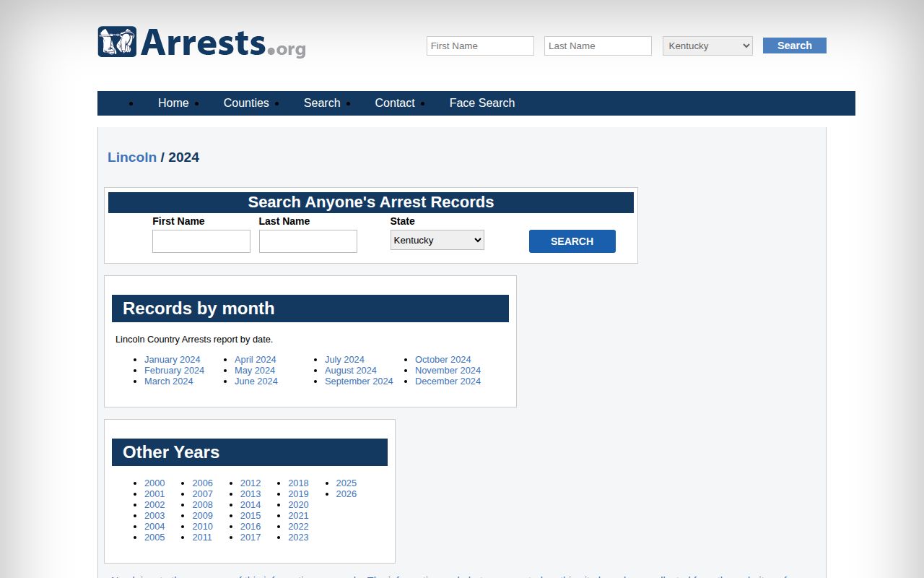Screen dimensions: 924x578
Task: Go to year 2005
Action: [154, 537]
